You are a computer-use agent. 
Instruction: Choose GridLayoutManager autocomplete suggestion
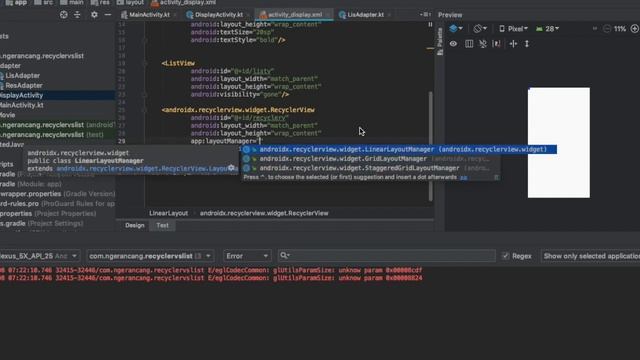point(370,159)
